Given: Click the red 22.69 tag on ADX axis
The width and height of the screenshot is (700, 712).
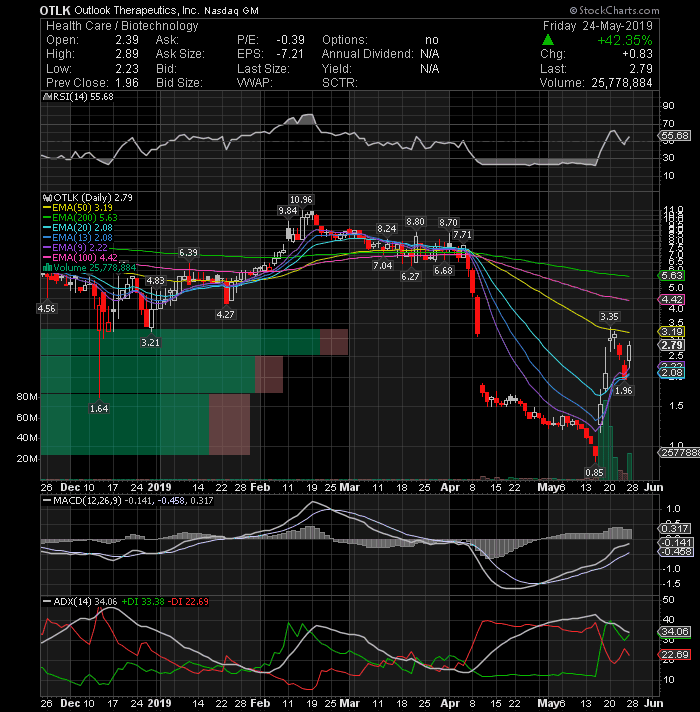Looking at the screenshot, I should point(674,655).
